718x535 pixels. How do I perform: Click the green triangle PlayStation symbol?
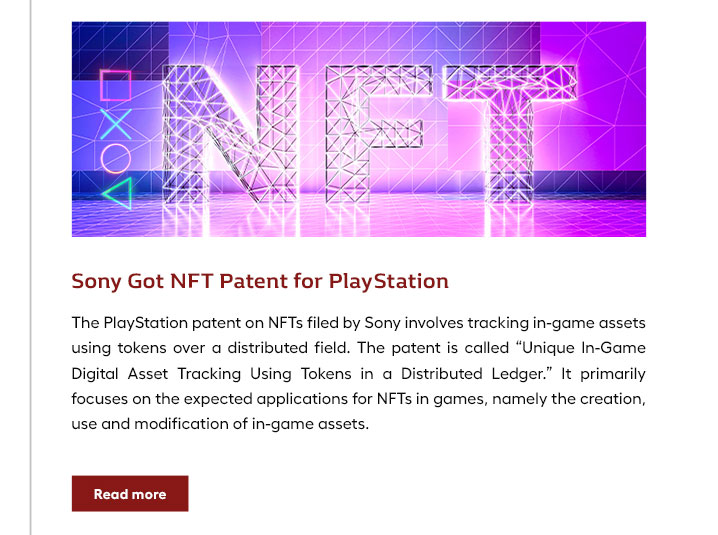pyautogui.click(x=117, y=193)
